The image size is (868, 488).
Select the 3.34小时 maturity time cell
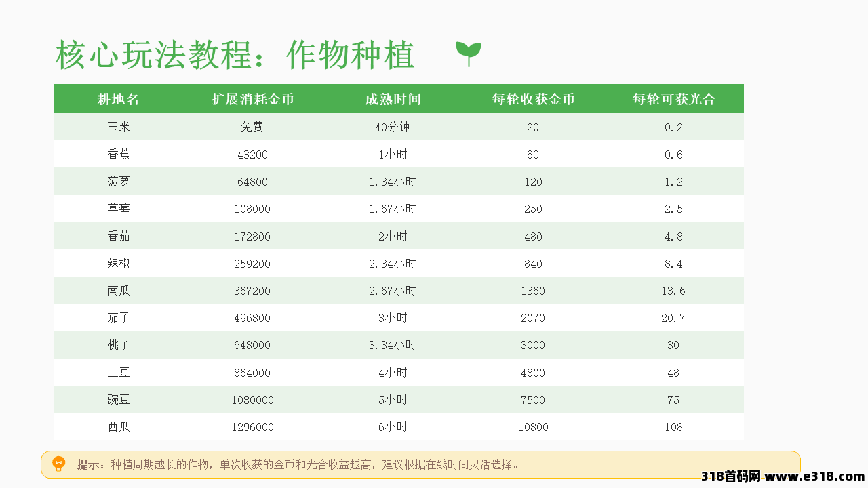click(x=393, y=345)
